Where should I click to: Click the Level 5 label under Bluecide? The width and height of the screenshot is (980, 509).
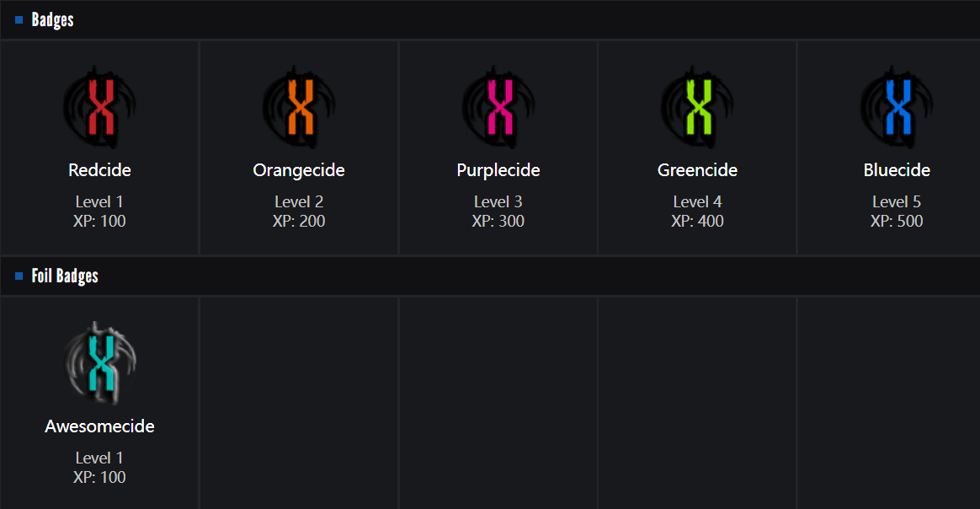(897, 202)
